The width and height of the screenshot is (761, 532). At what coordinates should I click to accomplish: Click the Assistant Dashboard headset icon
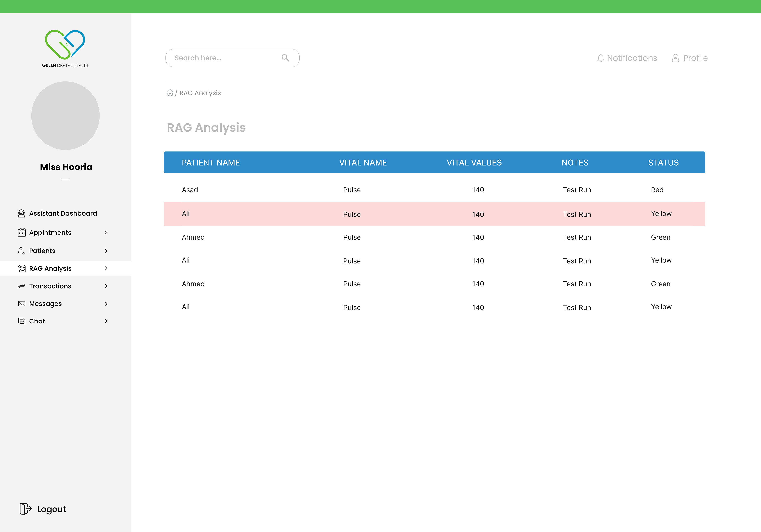click(22, 213)
